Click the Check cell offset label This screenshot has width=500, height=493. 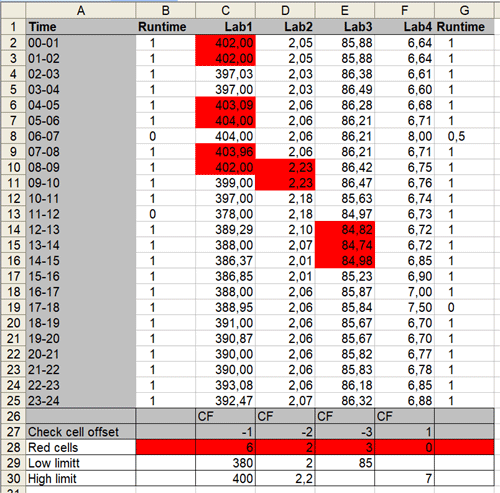(81, 432)
